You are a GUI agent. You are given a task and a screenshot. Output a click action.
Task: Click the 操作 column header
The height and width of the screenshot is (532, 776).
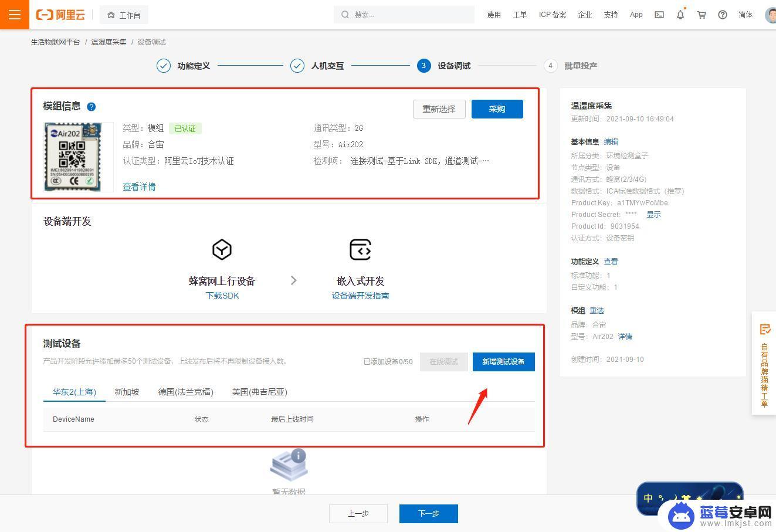click(422, 419)
